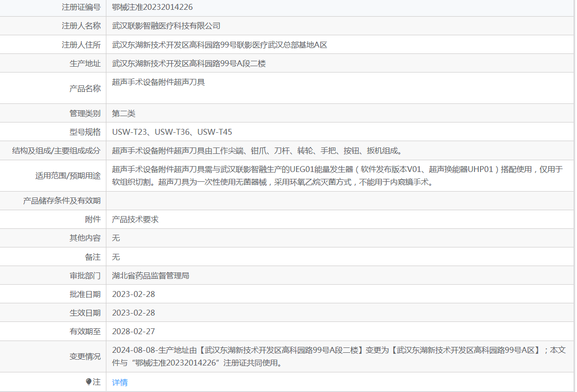The height and width of the screenshot is (392, 577).
Task: Click the lightbulb icon beside 注
Action: tap(88, 382)
